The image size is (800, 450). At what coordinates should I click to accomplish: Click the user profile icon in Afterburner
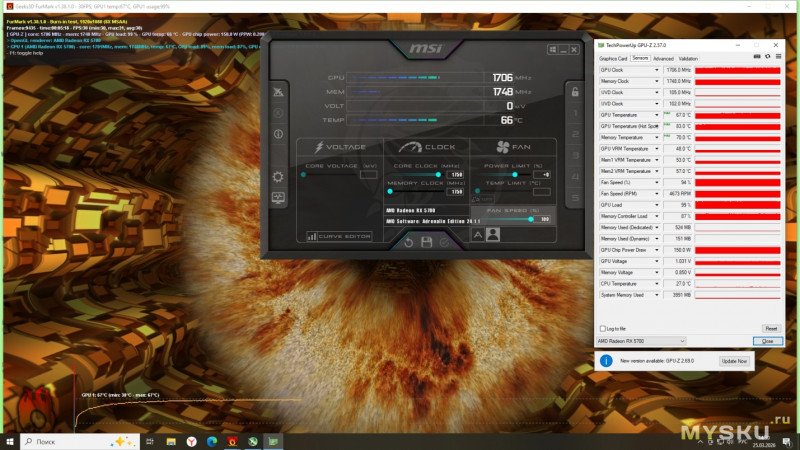[x=492, y=235]
